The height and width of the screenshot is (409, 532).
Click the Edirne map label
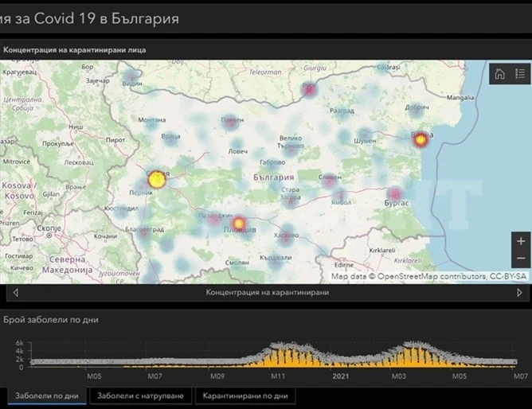(x=344, y=264)
